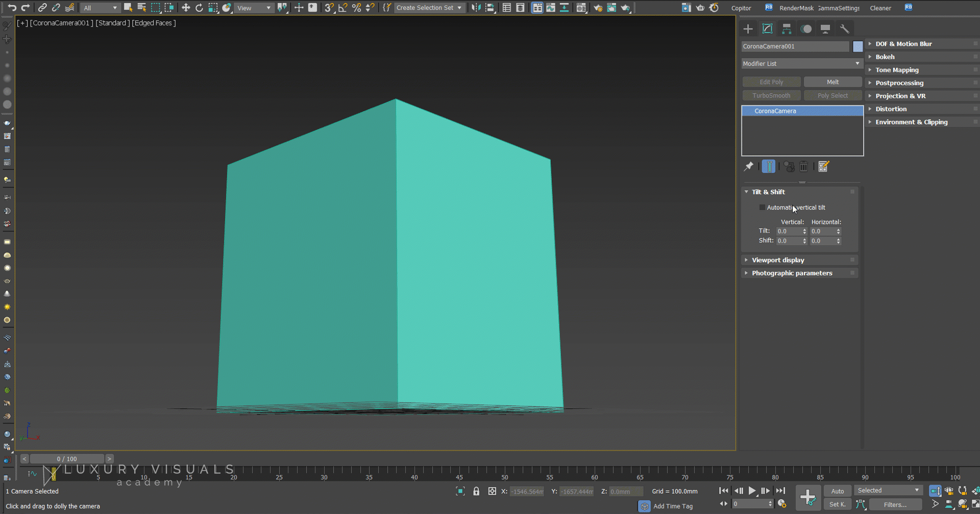Activate the Select and Scale tool
Viewport: 980px width, 514px height.
tap(213, 8)
